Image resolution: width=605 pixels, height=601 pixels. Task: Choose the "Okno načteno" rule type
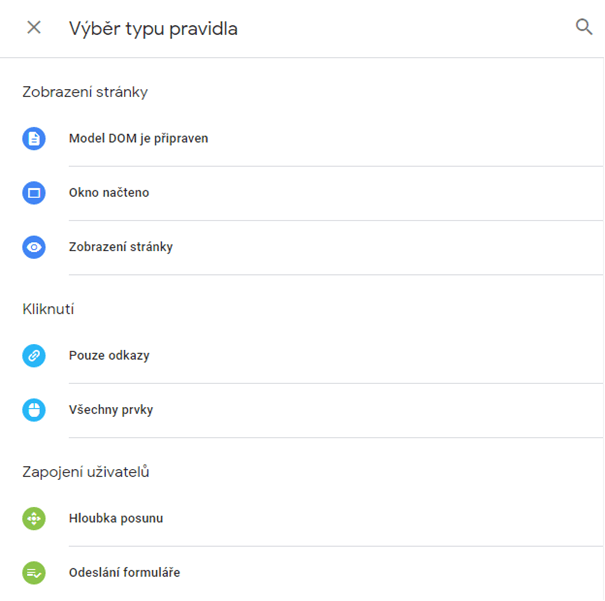pyautogui.click(x=109, y=193)
